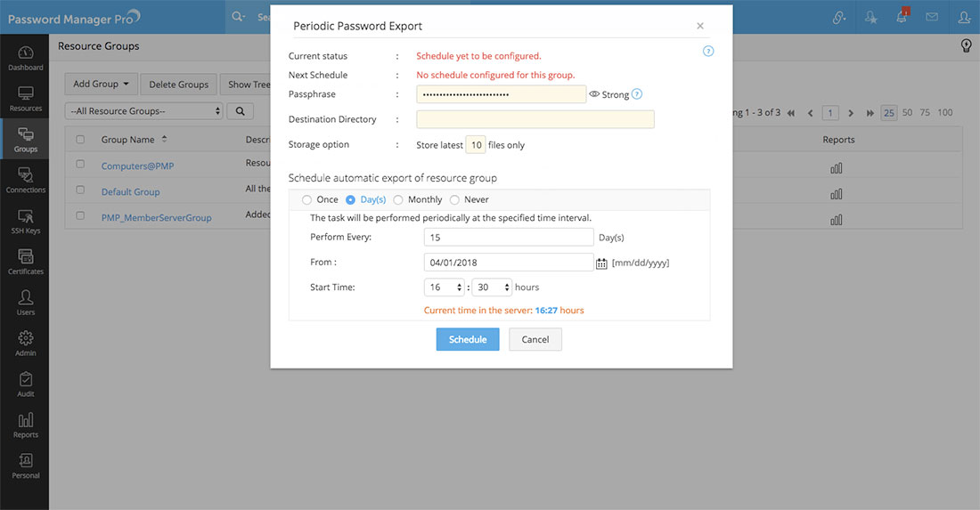Image resolution: width=980 pixels, height=510 pixels.
Task: Open the start time hour dropdown
Action: click(445, 287)
